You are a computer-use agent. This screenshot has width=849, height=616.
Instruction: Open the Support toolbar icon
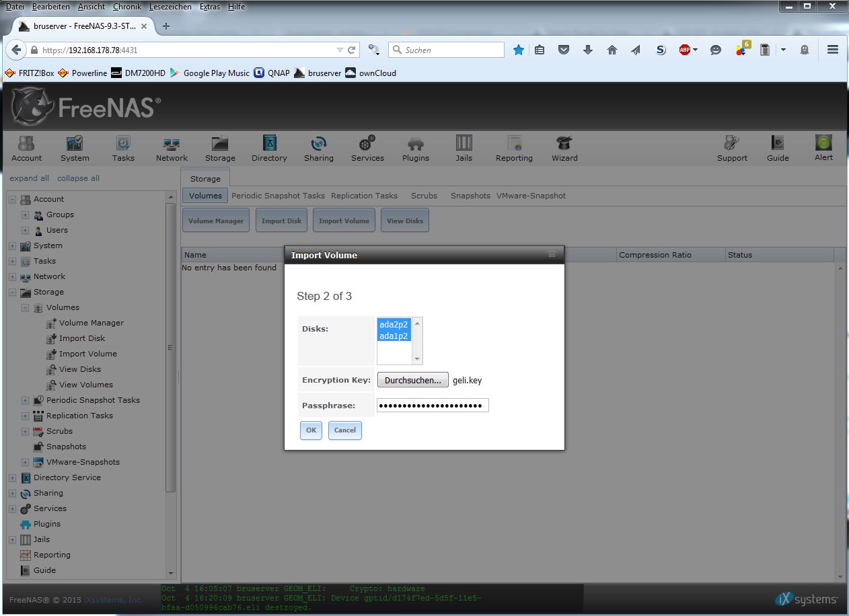pyautogui.click(x=732, y=148)
